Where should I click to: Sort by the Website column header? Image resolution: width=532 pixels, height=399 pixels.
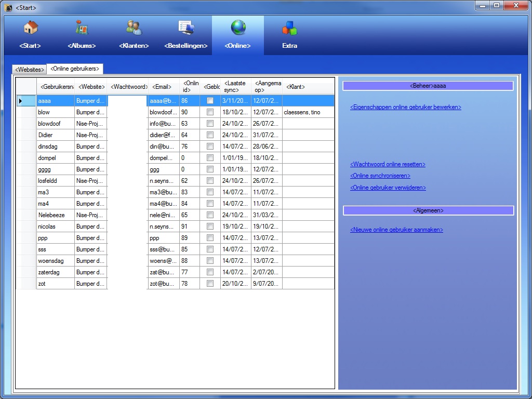coord(91,87)
